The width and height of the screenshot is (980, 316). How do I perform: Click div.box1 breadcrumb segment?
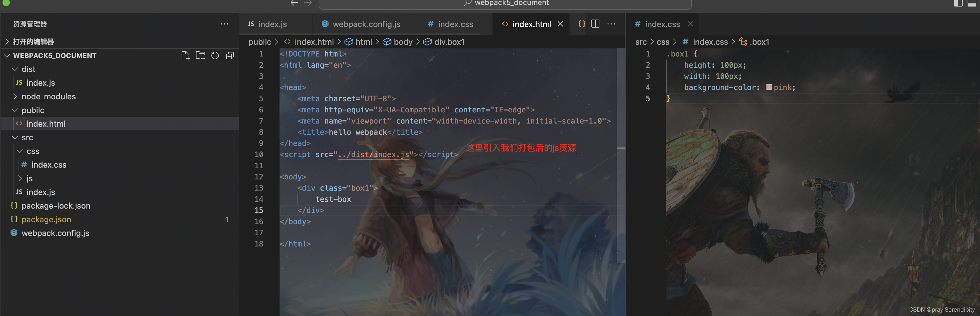pyautogui.click(x=444, y=42)
